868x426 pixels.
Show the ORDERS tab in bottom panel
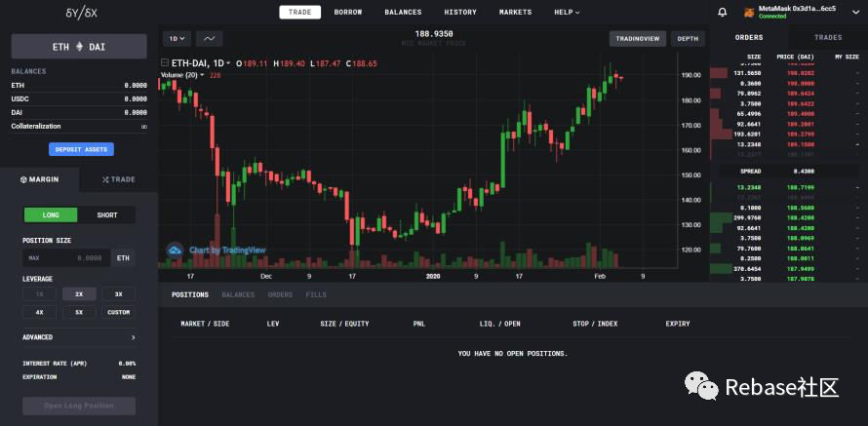(x=280, y=294)
